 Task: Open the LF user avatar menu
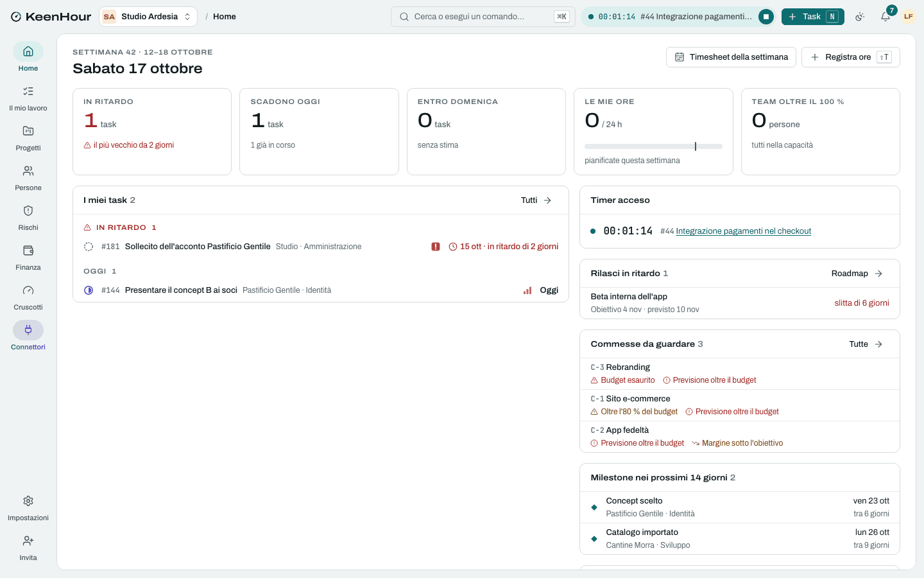coord(909,17)
